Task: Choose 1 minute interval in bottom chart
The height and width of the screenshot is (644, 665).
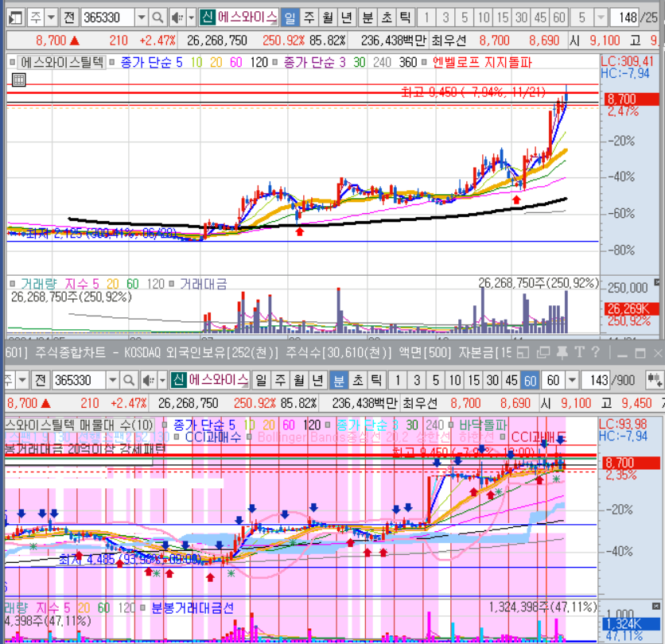Action: [x=398, y=380]
